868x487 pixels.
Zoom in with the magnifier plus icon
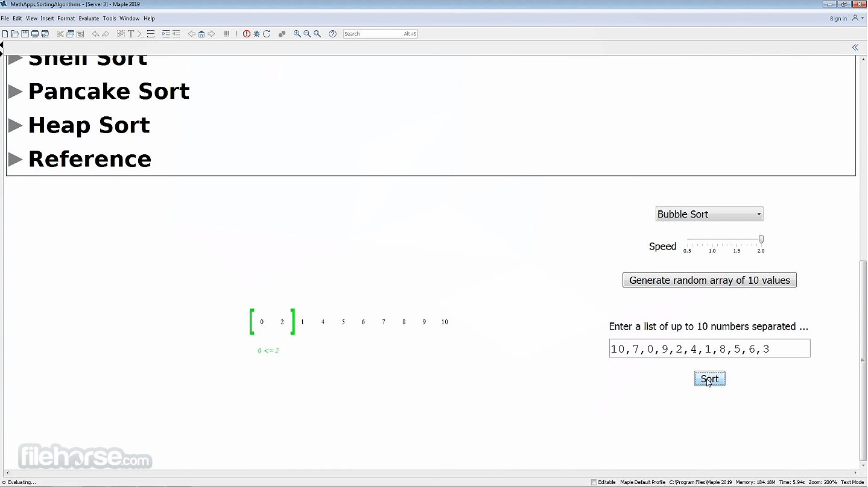pos(297,34)
